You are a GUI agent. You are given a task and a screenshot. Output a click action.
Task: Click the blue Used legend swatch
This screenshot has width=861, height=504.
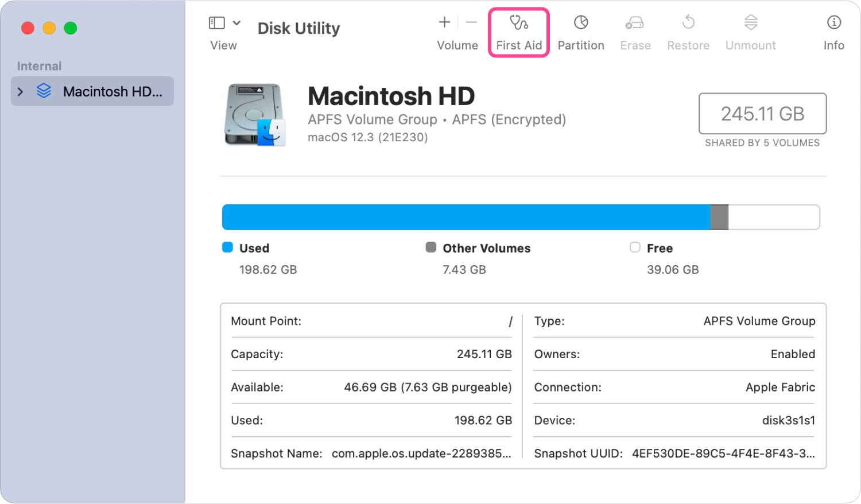(x=227, y=247)
